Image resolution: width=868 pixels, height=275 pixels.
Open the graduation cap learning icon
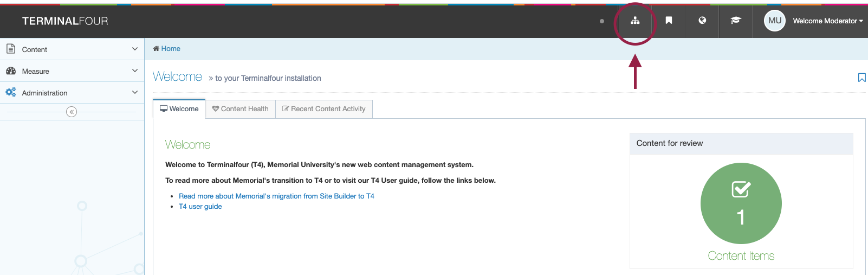(735, 21)
